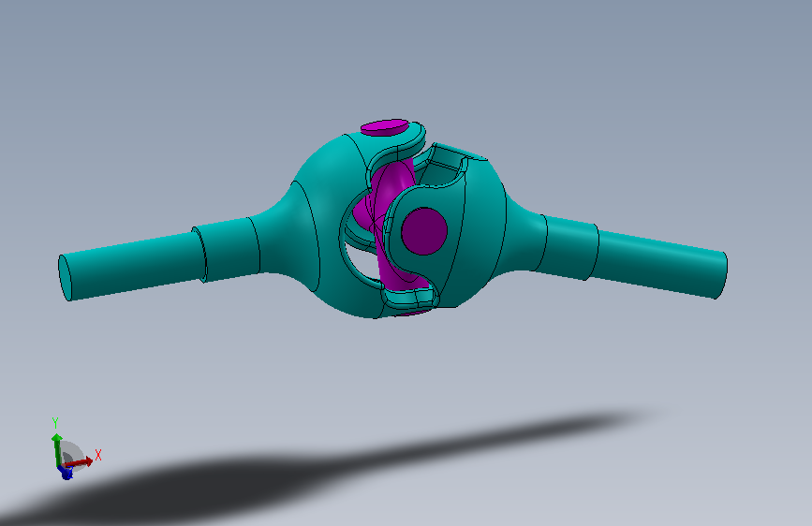Click the red X axis of the orientation triad
The image size is (812, 526).
click(81, 461)
